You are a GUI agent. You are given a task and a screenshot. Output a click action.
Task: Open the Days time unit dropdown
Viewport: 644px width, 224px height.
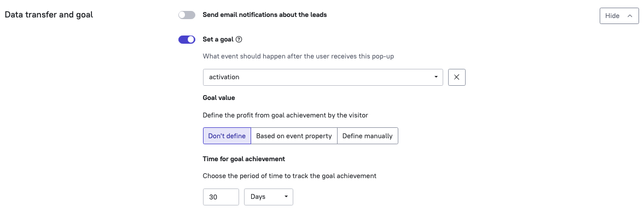[x=269, y=197]
